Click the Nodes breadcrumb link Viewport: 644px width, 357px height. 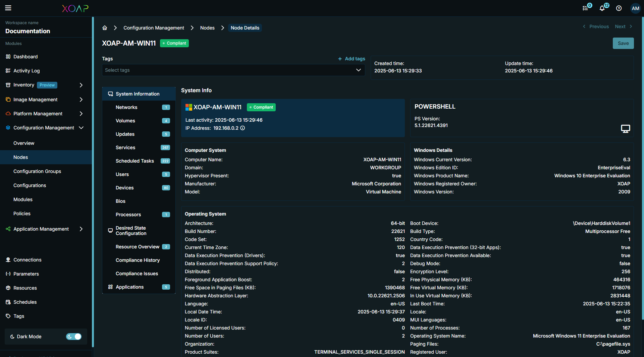click(207, 28)
